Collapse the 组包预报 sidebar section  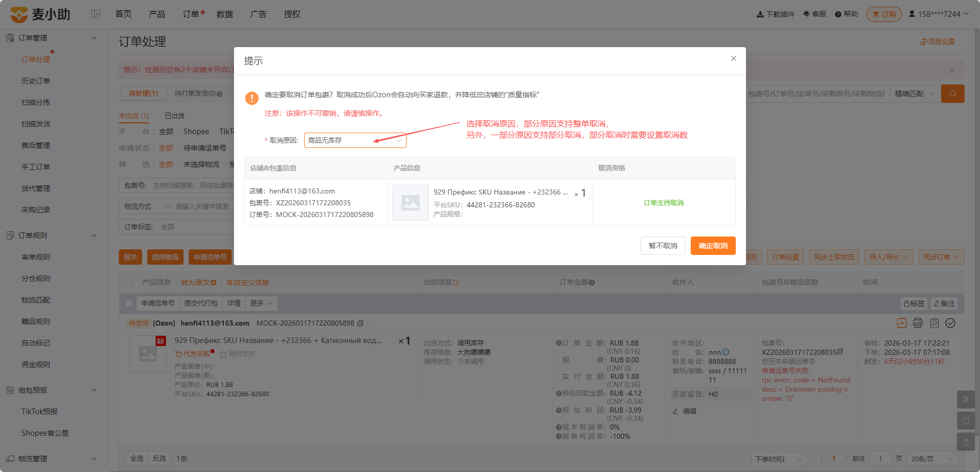pos(94,390)
